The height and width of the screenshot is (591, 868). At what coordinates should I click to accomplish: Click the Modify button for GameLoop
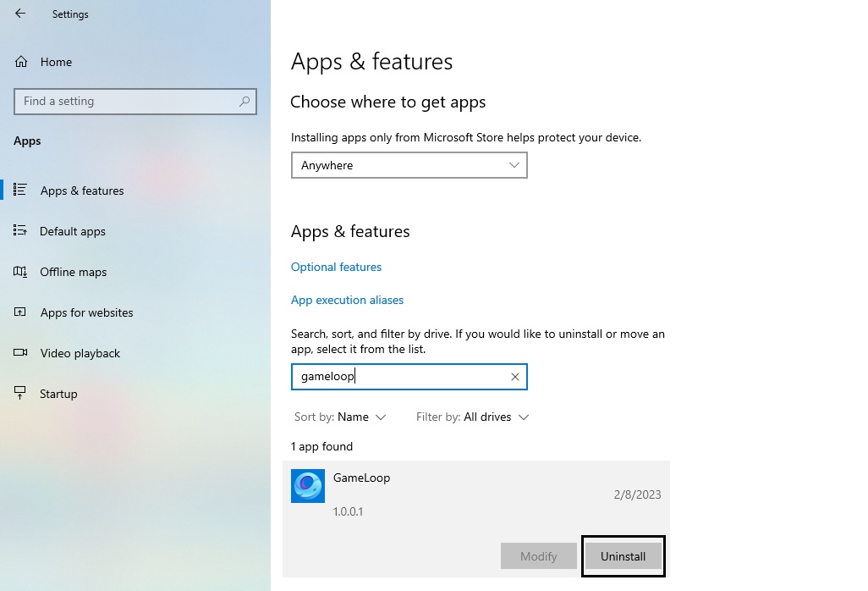pyautogui.click(x=539, y=556)
